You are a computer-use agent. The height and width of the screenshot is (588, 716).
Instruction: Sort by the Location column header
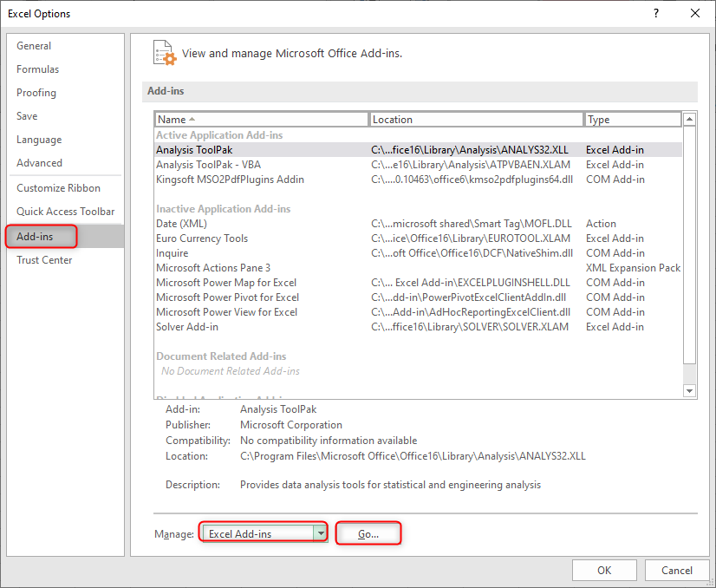(x=476, y=119)
